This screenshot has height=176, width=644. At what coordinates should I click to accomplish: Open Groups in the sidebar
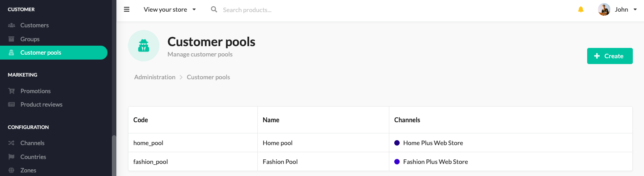point(30,39)
